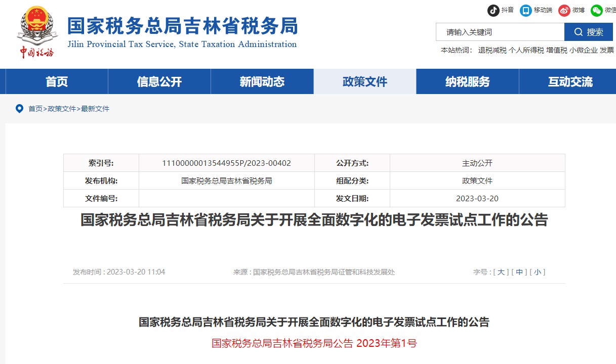Click the search (搜索) button
616x364 pixels.
[588, 32]
